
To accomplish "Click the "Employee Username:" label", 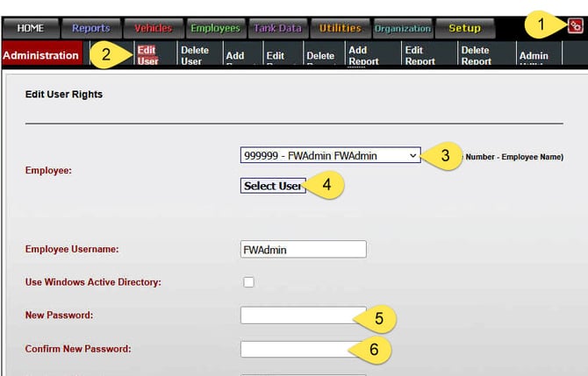I will 72,249.
